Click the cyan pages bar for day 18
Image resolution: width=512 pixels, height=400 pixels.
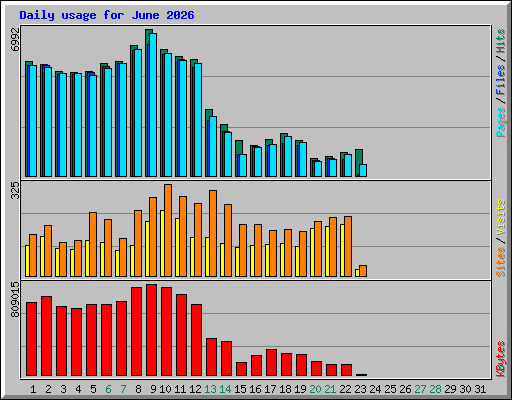click(288, 156)
